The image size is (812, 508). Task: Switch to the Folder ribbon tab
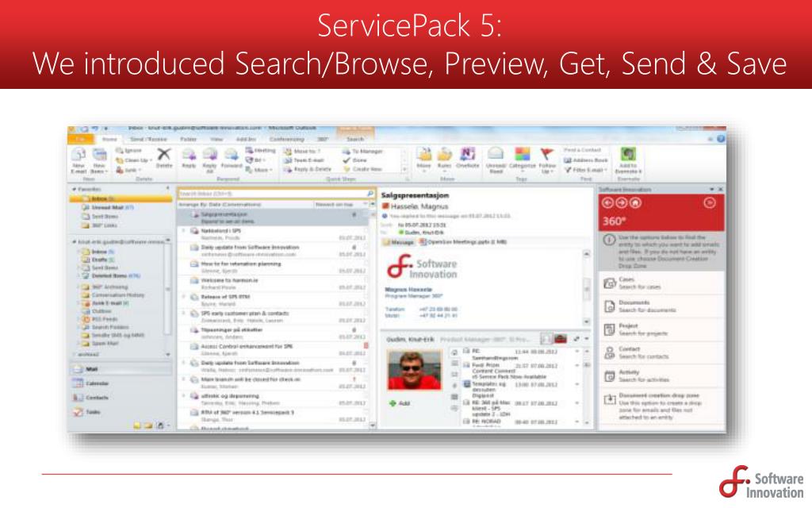[188, 139]
